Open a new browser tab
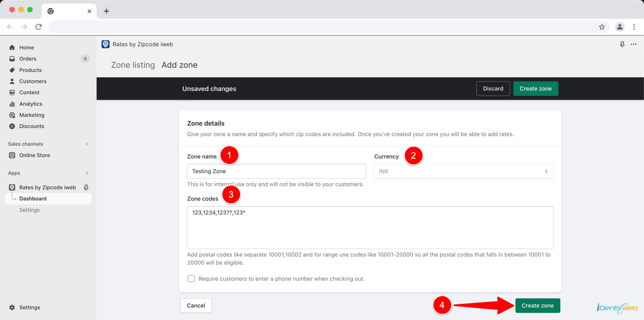 pyautogui.click(x=106, y=11)
